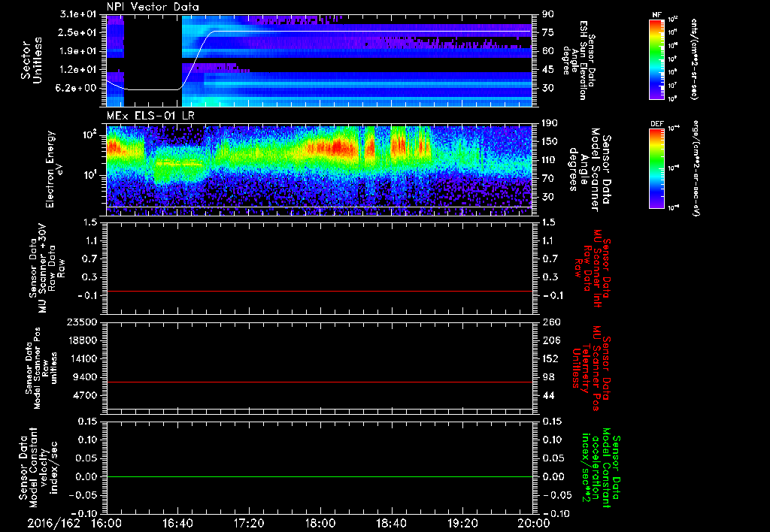Image resolution: width=770 pixels, height=532 pixels.
Task: Click the '20:00' time axis label
Action: [535, 523]
